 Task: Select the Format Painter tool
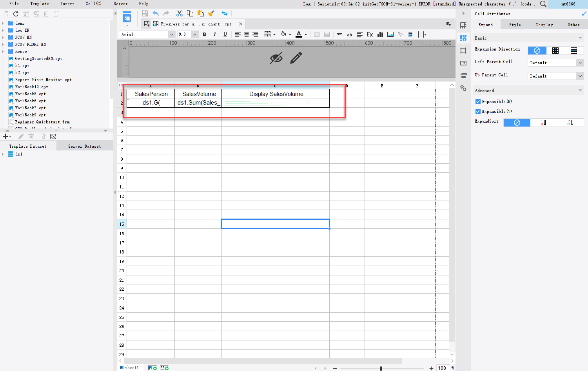click(x=211, y=13)
